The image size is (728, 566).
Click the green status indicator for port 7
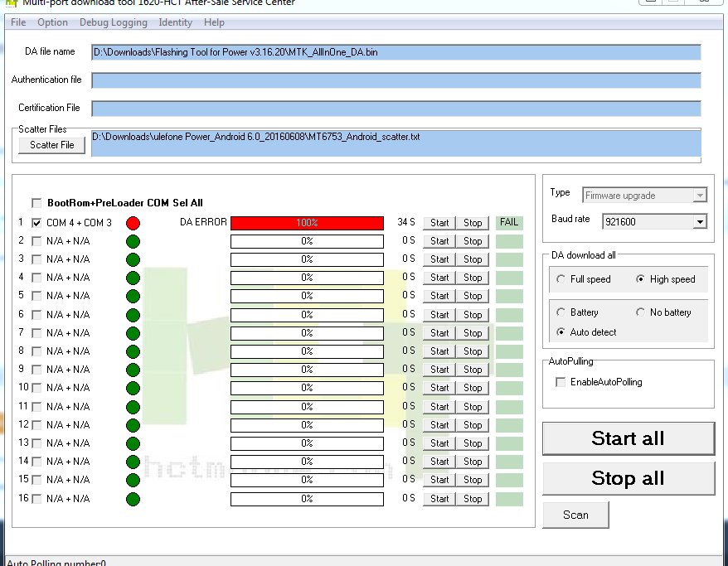(133, 334)
